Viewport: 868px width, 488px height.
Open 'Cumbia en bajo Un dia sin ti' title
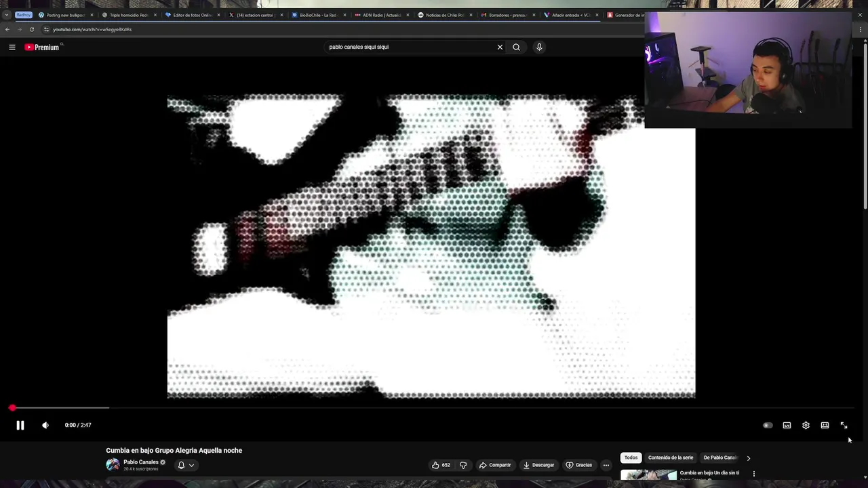click(x=709, y=472)
